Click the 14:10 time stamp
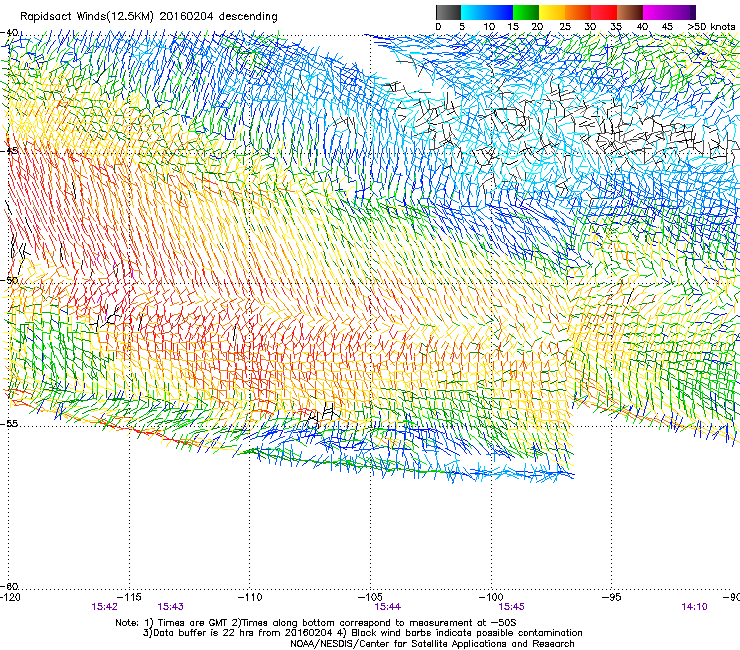Viewport: 740px width, 650px height. [x=694, y=607]
